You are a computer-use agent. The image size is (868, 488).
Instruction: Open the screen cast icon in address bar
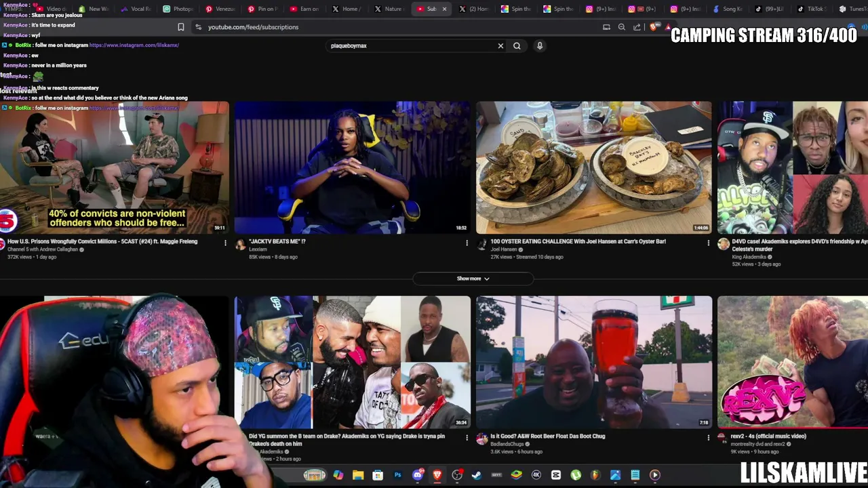(606, 27)
